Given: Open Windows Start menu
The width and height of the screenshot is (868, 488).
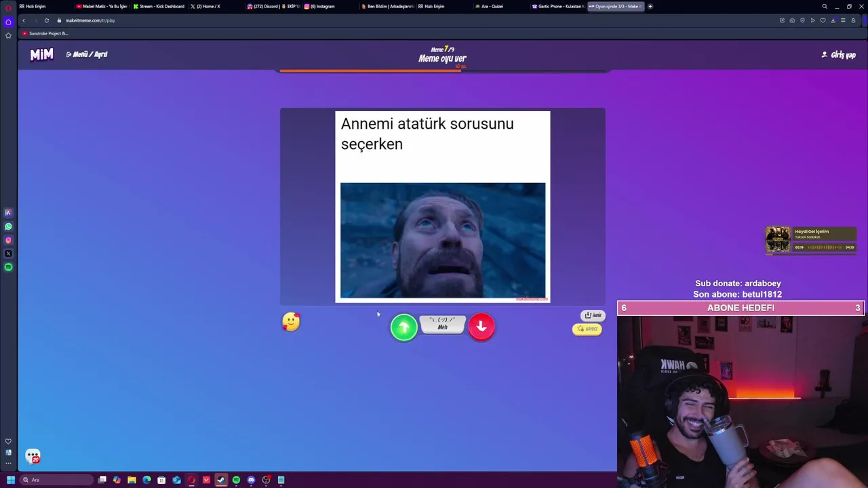Looking at the screenshot, I should point(10,480).
